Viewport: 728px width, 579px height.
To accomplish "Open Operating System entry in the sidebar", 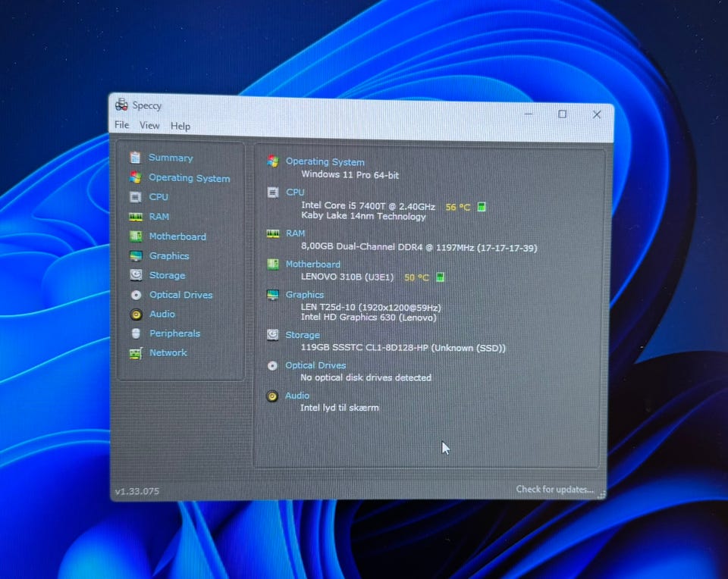I will point(189,178).
